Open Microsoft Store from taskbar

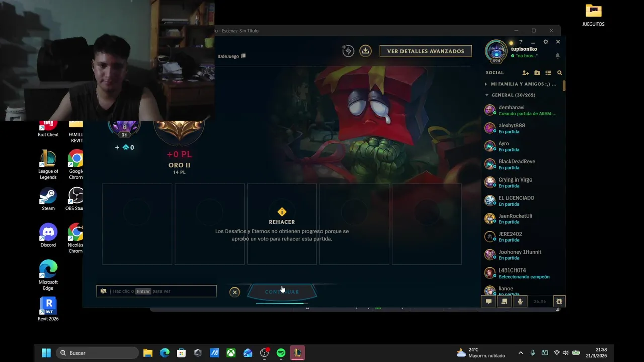click(x=181, y=353)
